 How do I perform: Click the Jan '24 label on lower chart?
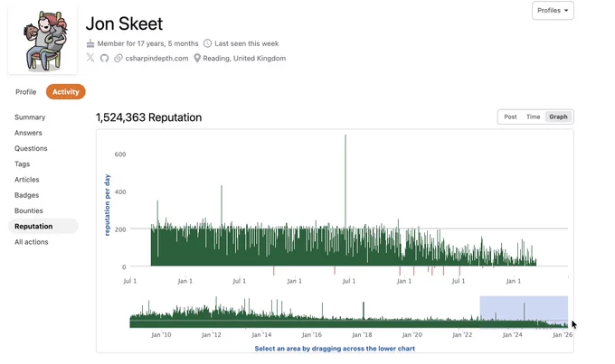click(512, 334)
